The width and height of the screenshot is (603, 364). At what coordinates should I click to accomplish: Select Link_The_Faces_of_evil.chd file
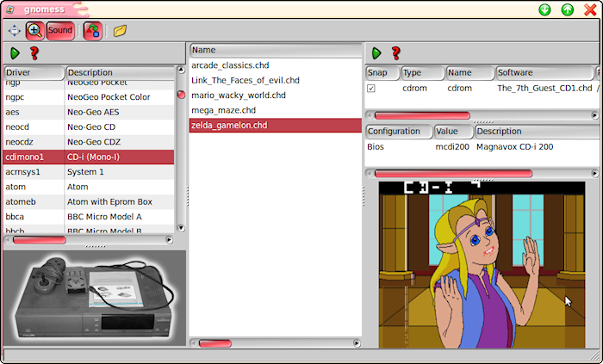click(276, 80)
